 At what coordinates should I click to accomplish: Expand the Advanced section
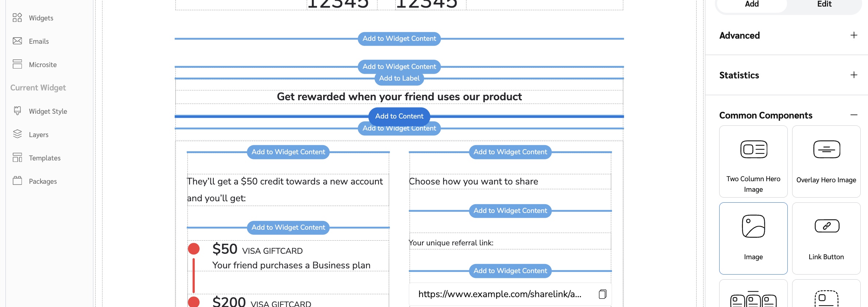point(854,35)
